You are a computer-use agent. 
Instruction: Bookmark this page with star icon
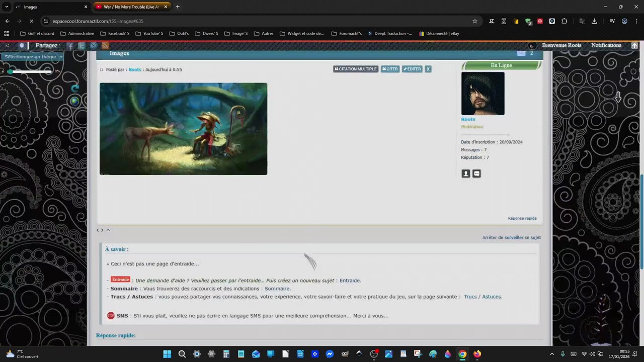point(474,21)
